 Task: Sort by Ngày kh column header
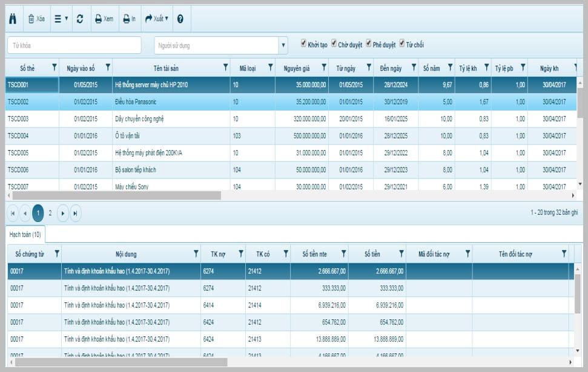tap(549, 68)
